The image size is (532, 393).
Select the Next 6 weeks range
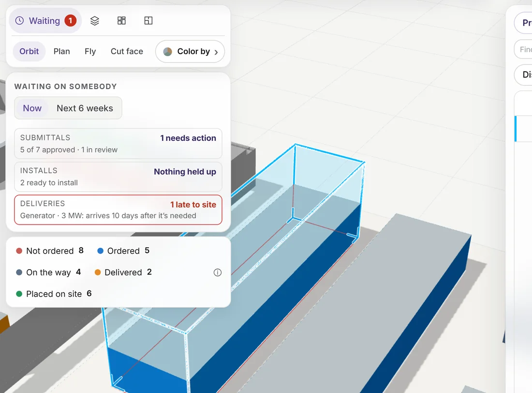point(85,108)
